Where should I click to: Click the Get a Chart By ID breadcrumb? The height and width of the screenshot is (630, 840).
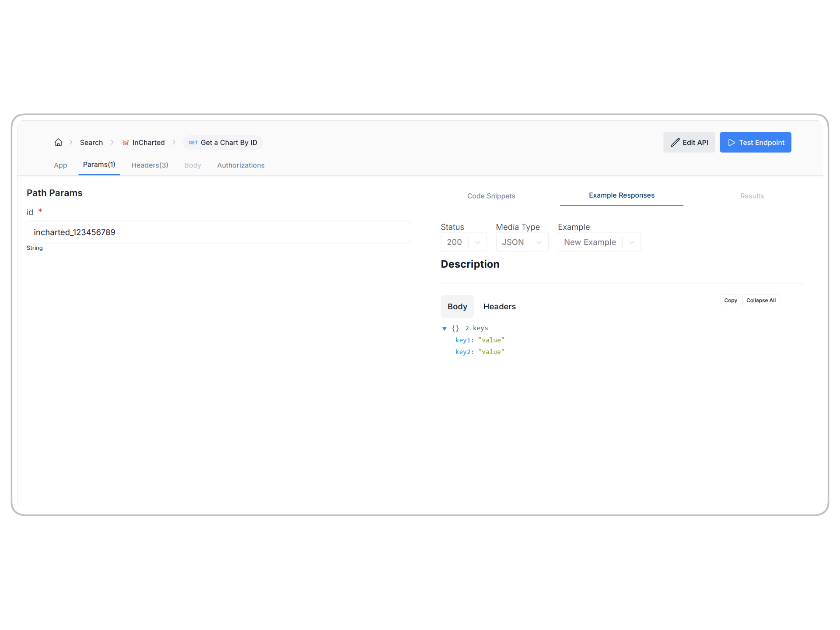coord(223,143)
